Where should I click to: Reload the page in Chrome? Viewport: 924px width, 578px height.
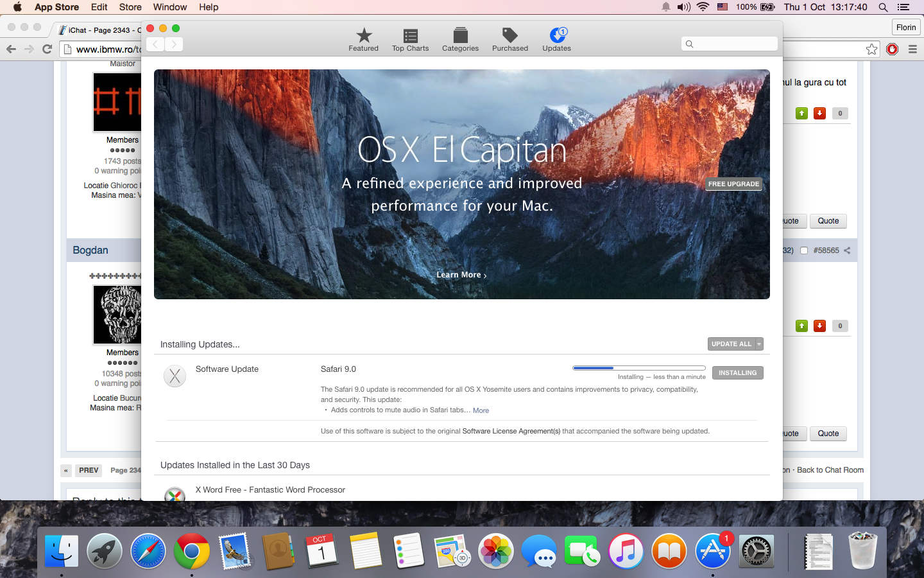point(47,49)
